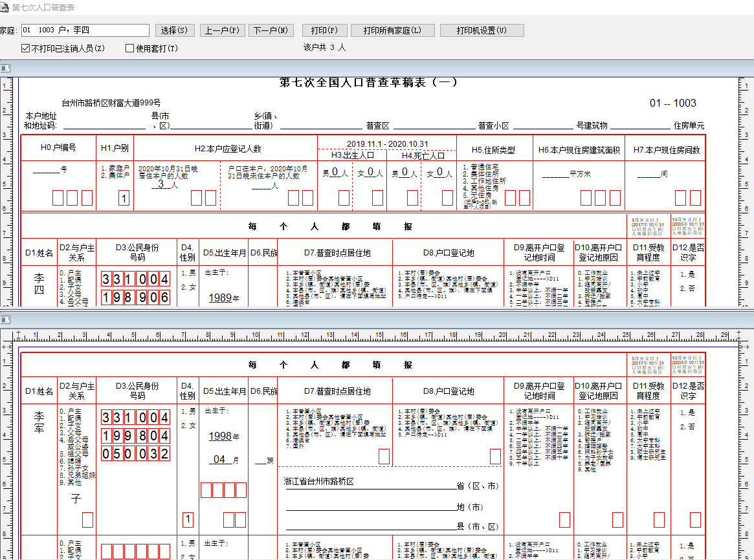This screenshot has width=754, height=560.
Task: Enable the 使用套打 checkbox
Action: (129, 48)
